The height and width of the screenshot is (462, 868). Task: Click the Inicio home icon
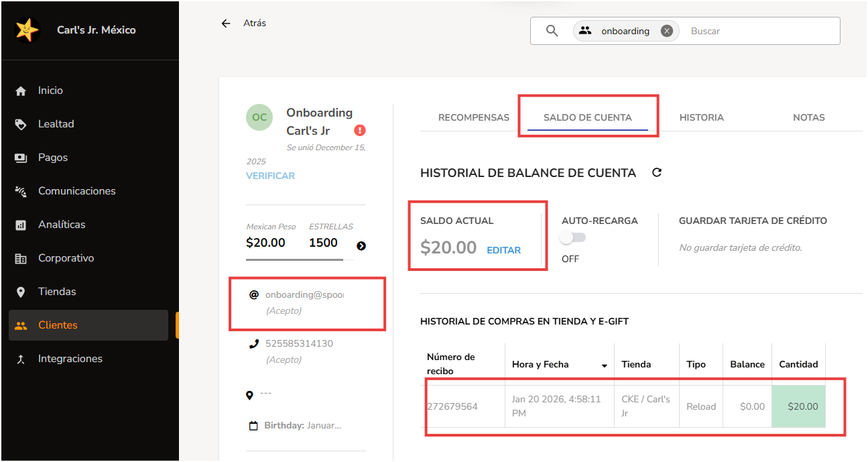point(21,91)
